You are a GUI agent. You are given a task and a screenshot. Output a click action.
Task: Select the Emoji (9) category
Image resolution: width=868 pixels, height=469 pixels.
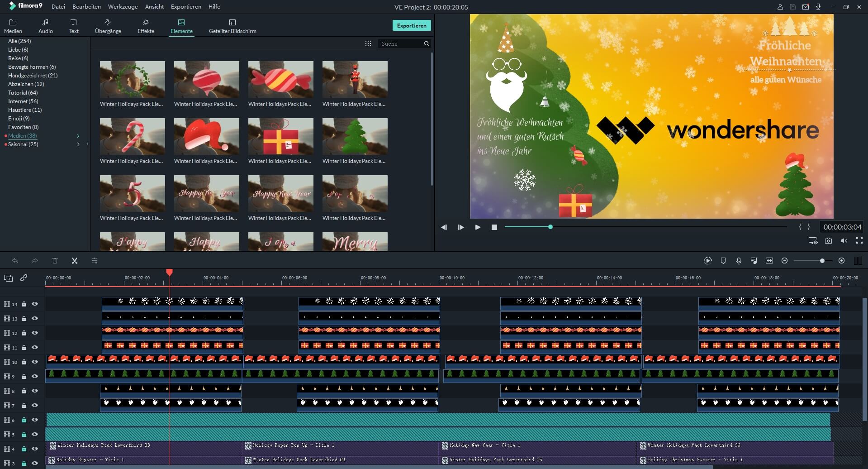tap(19, 119)
